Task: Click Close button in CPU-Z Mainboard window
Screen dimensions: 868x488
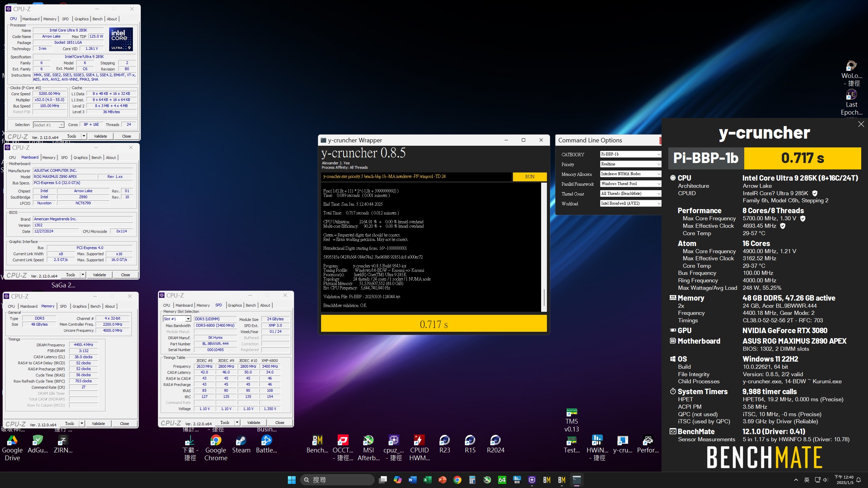Action: pos(125,275)
